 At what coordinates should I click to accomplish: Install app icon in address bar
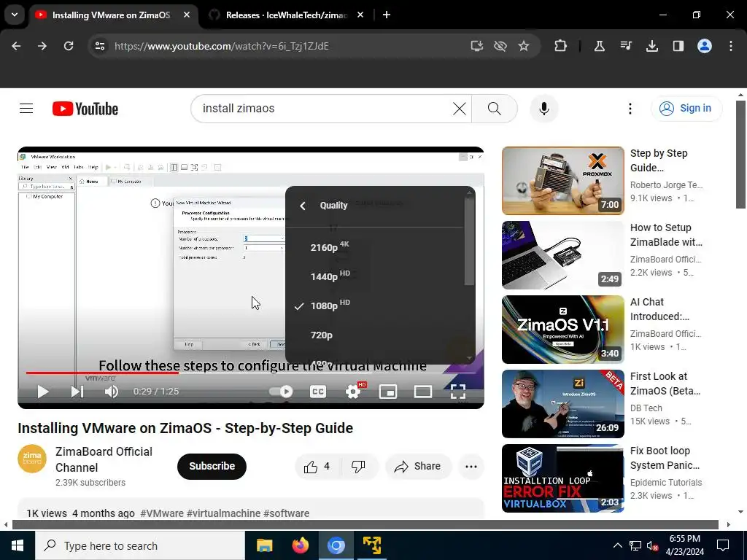476,46
